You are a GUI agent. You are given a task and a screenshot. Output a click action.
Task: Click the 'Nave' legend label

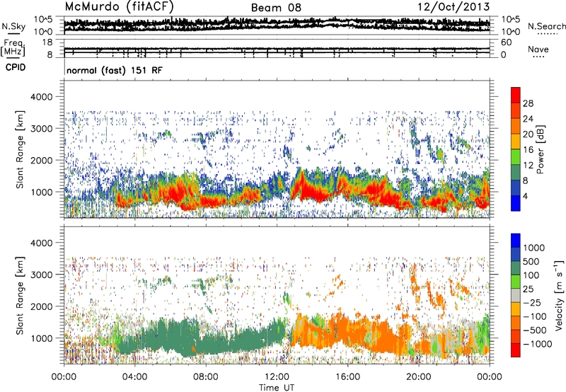[538, 49]
